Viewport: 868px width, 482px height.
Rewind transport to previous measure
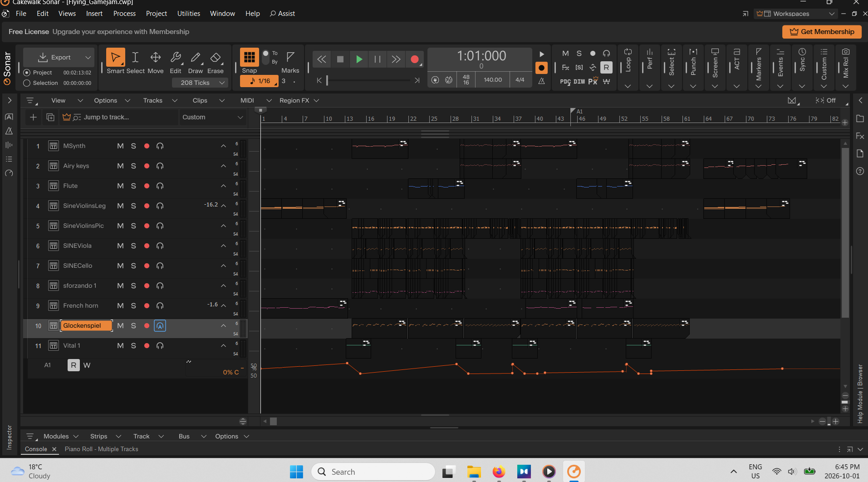321,59
